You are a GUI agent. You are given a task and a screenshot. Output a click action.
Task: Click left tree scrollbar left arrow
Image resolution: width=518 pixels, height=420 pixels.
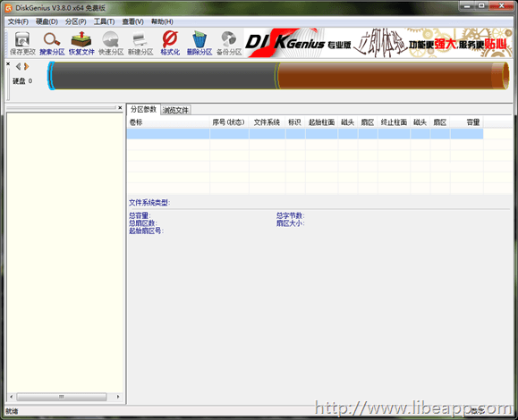(x=12, y=397)
